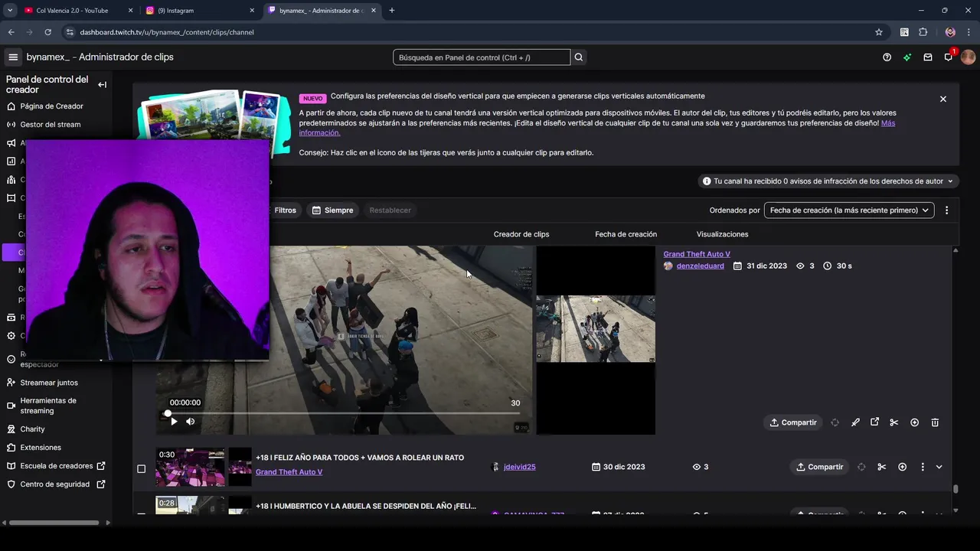The height and width of the screenshot is (551, 980).
Task: Click the green sparkle updates icon
Action: (907, 57)
